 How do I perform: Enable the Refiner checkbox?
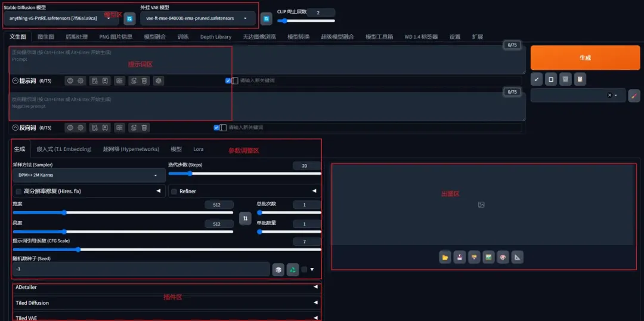(x=174, y=192)
